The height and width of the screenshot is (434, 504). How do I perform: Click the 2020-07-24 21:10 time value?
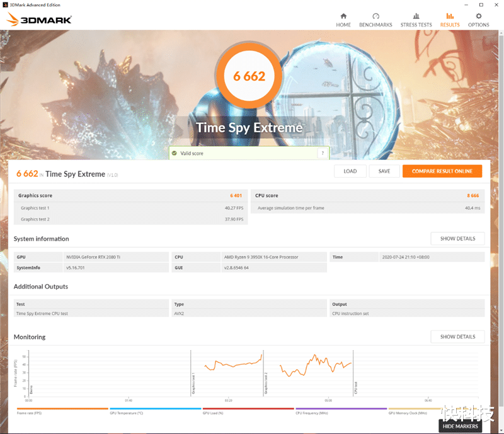tap(406, 257)
